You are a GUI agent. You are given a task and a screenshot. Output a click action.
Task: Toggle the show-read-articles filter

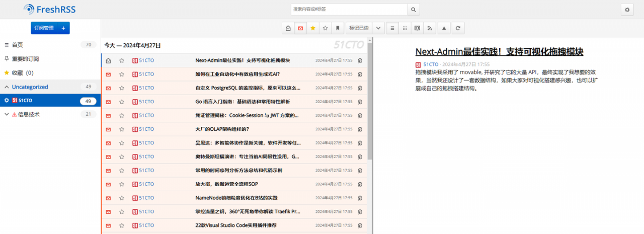click(x=288, y=28)
